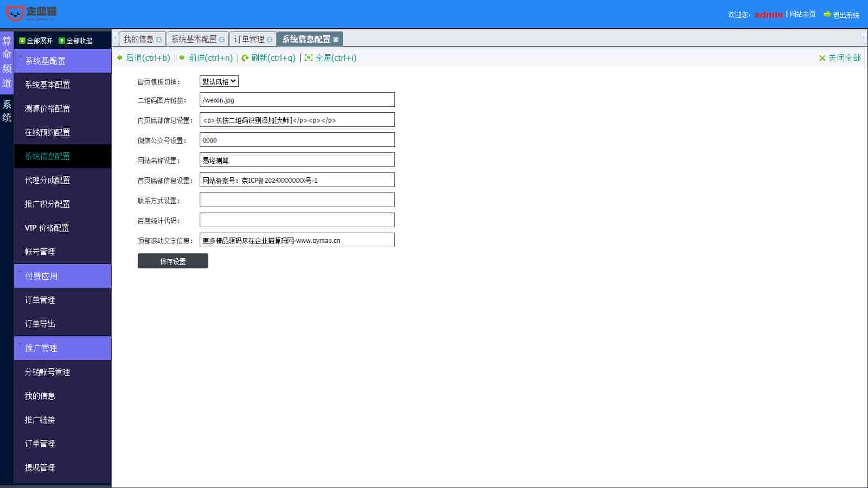Open 系统基本配置 in the sidebar

point(63,85)
